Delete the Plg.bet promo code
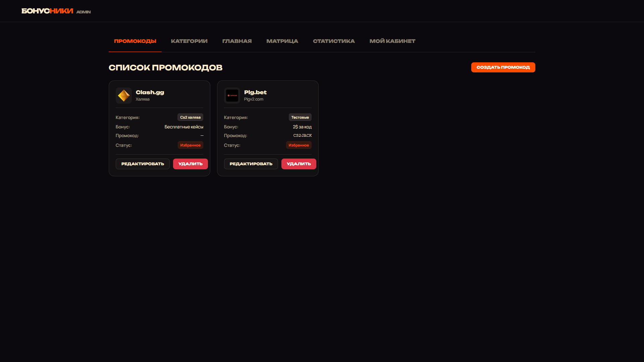The height and width of the screenshot is (362, 644). tap(299, 164)
